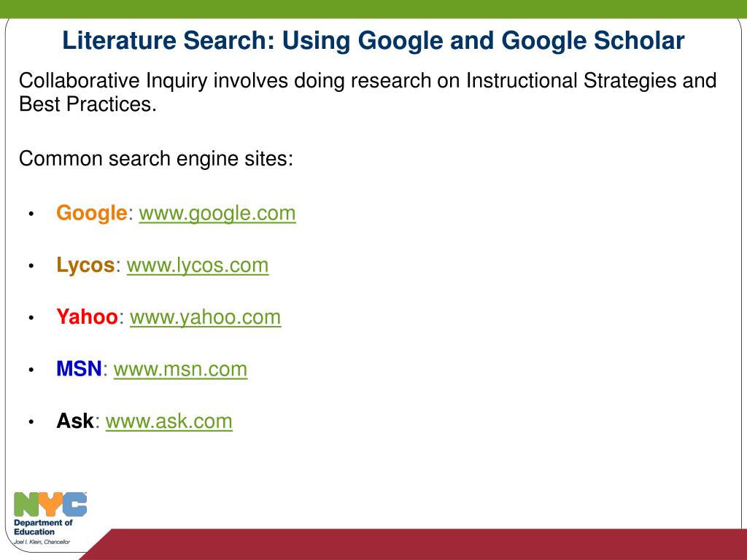This screenshot has width=747, height=560.
Task: Click the black Ask label
Action: 75,421
